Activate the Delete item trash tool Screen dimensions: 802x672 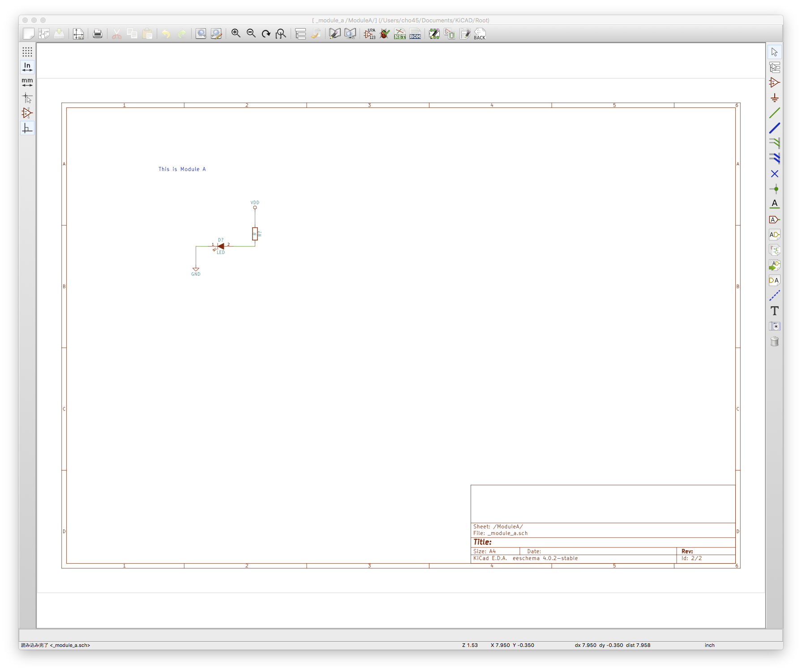click(774, 342)
